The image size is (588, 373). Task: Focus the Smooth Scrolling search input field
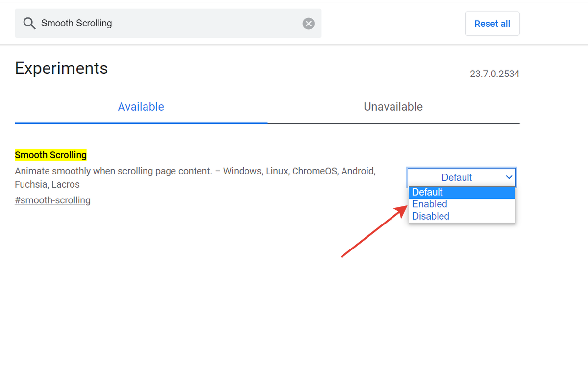(x=168, y=24)
